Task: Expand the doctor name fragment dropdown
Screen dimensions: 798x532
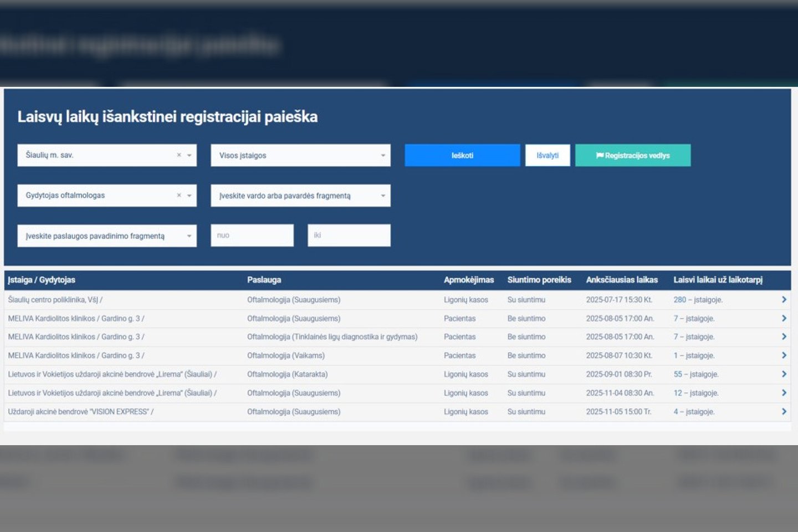Action: click(x=382, y=196)
